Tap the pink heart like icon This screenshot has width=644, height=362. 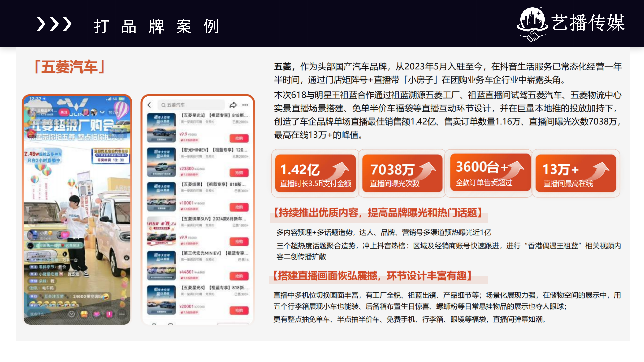coord(97,314)
